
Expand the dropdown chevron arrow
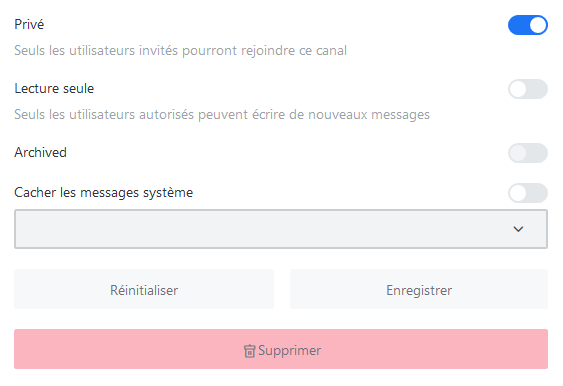pos(518,229)
